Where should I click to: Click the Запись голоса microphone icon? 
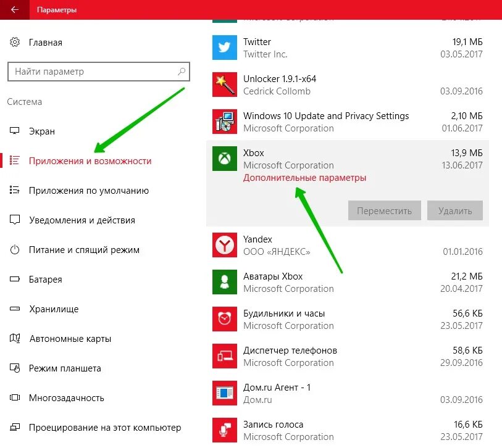tap(224, 430)
